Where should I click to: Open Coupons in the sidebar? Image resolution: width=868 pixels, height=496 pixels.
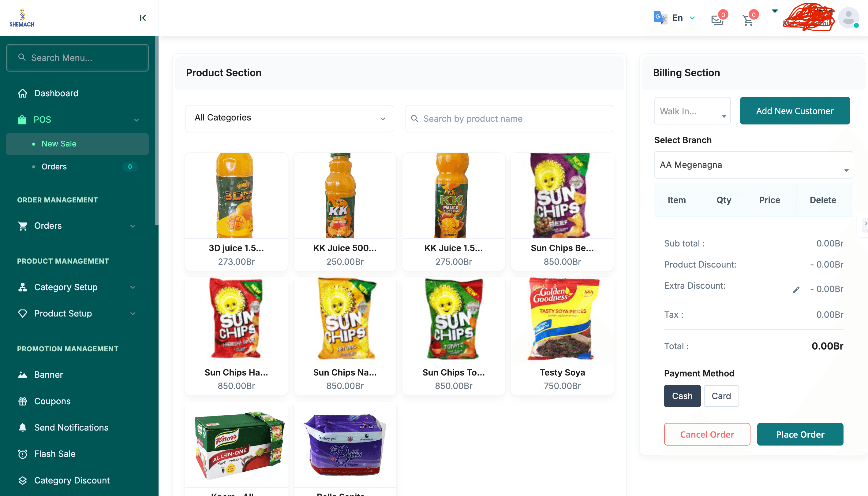pyautogui.click(x=52, y=401)
